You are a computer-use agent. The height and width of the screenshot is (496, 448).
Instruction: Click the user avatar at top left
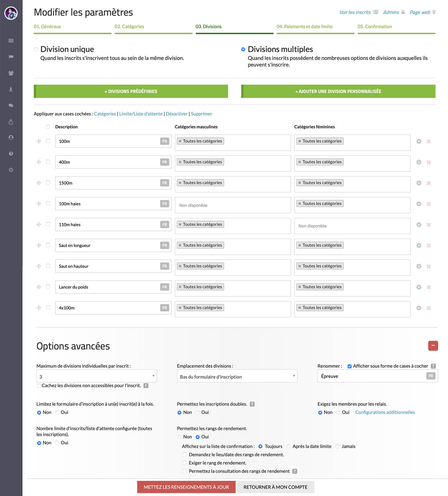pyautogui.click(x=11, y=13)
